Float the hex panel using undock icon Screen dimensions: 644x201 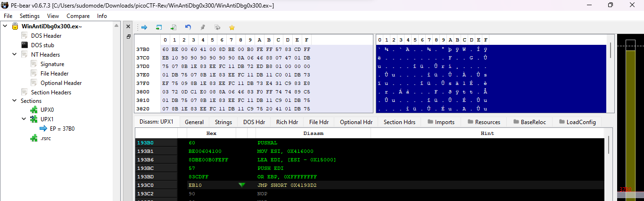pos(129,36)
